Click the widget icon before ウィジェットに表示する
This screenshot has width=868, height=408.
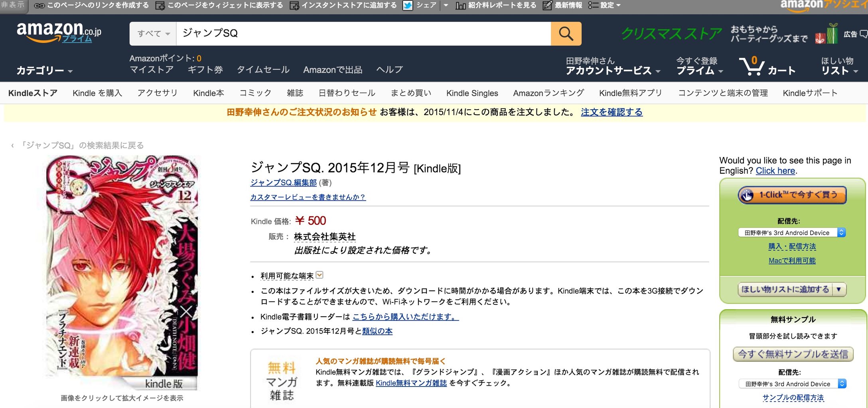pos(160,6)
